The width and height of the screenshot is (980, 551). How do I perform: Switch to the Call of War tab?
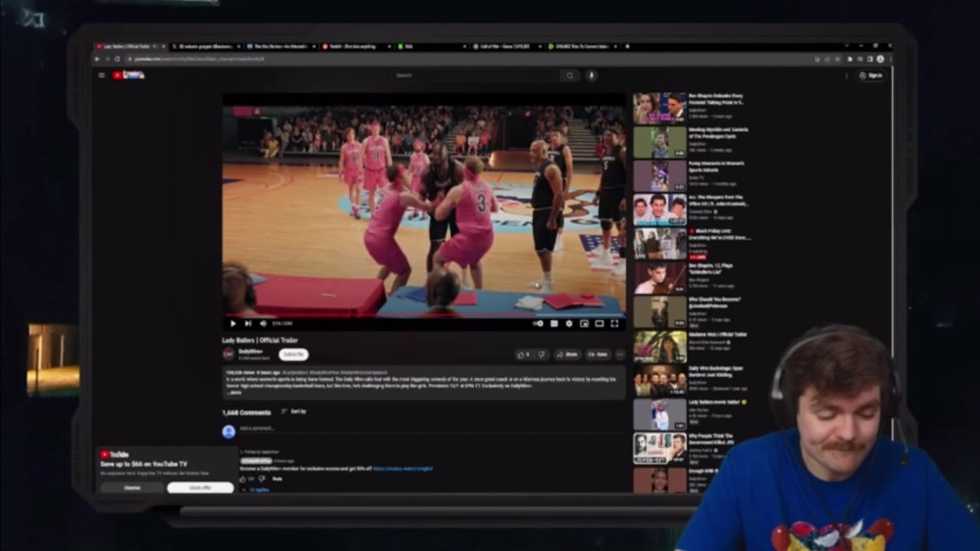pyautogui.click(x=506, y=47)
